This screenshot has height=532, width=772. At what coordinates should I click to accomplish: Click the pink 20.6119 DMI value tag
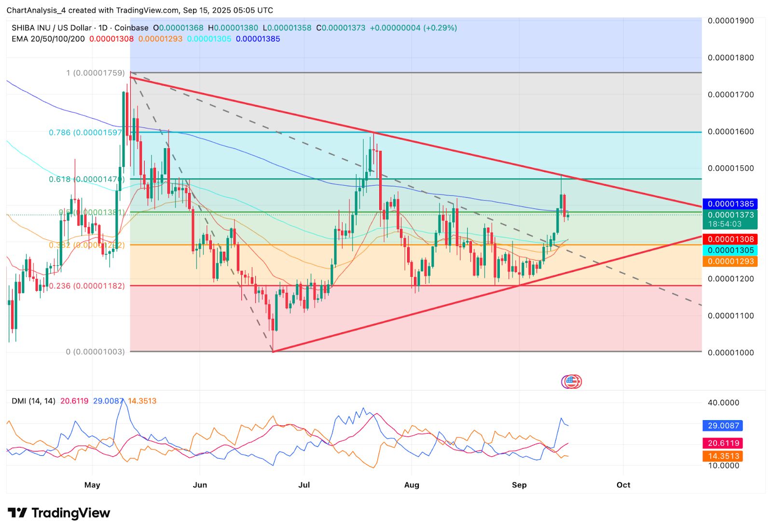click(722, 443)
